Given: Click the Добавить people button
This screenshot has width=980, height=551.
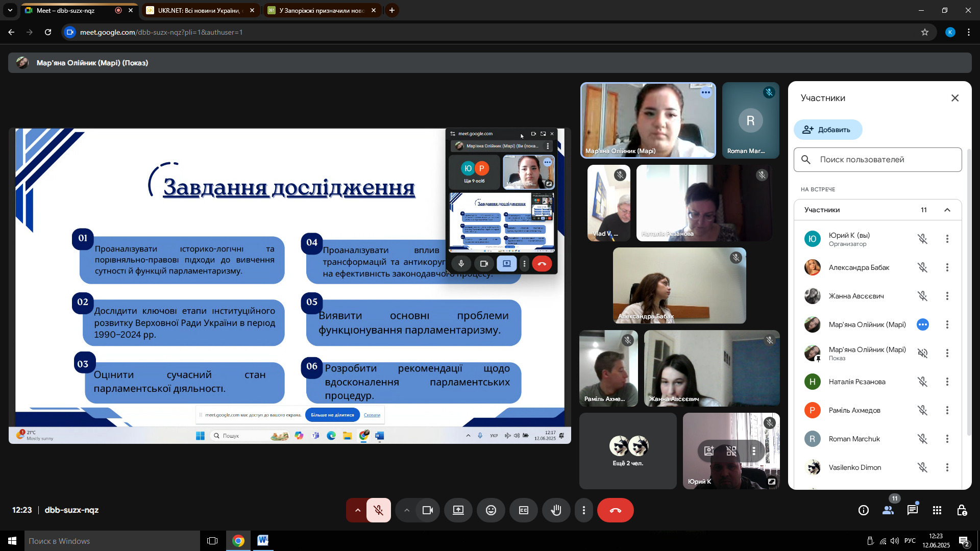Looking at the screenshot, I should (x=827, y=130).
